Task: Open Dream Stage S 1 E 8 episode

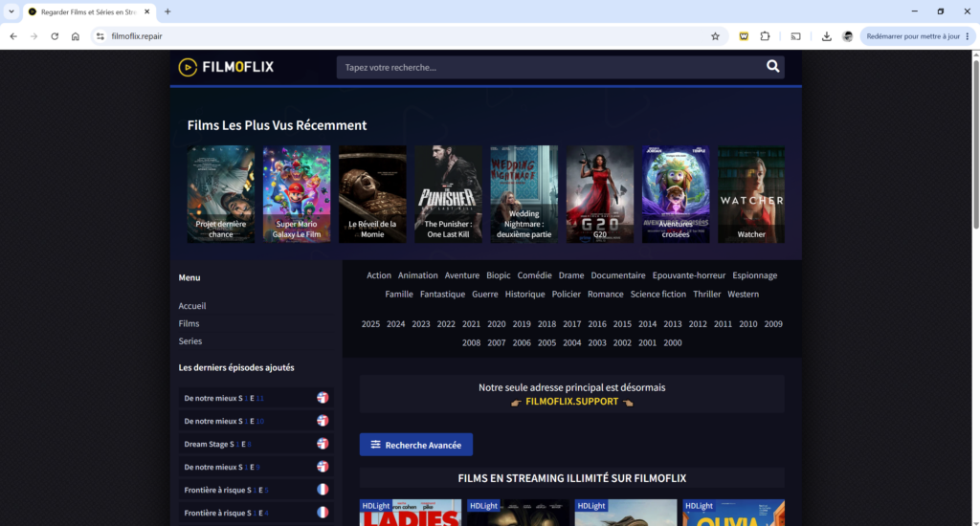Action: pos(256,444)
